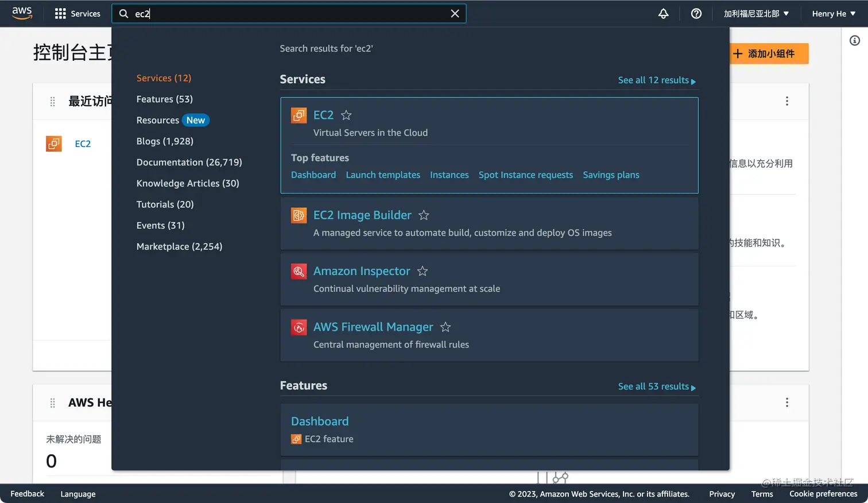This screenshot has height=503, width=868.
Task: Open Amazon Inspector result
Action: click(x=362, y=270)
